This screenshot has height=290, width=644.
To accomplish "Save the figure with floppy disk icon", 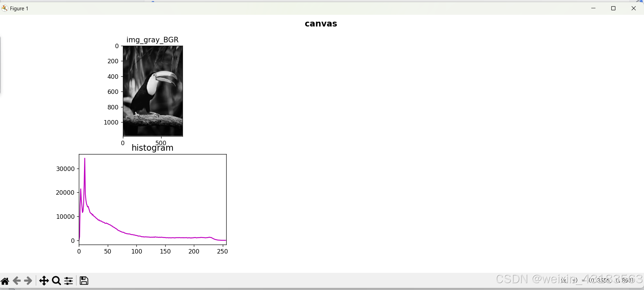I will tap(84, 281).
